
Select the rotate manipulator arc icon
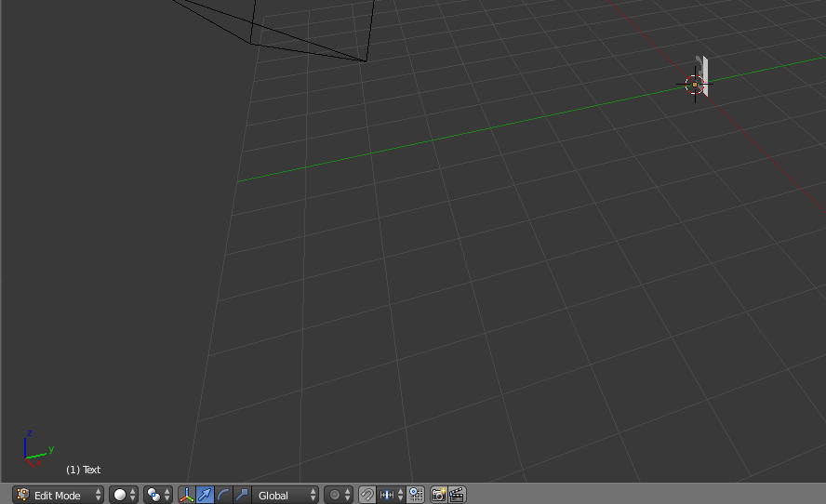point(223,495)
